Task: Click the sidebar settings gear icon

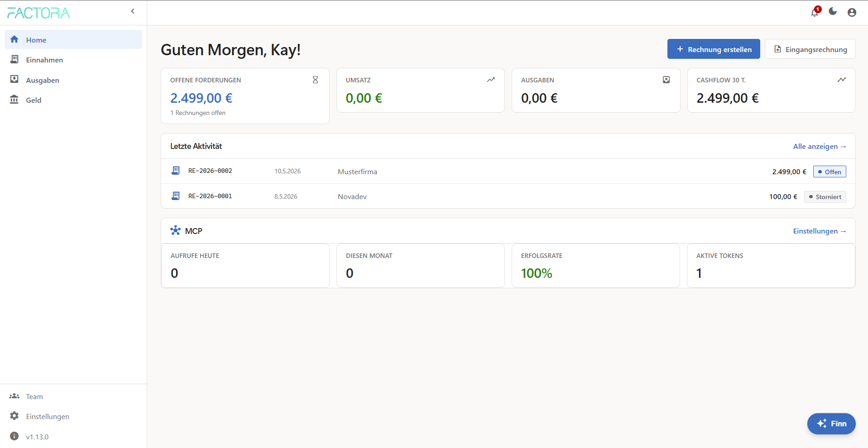Action: click(x=14, y=416)
